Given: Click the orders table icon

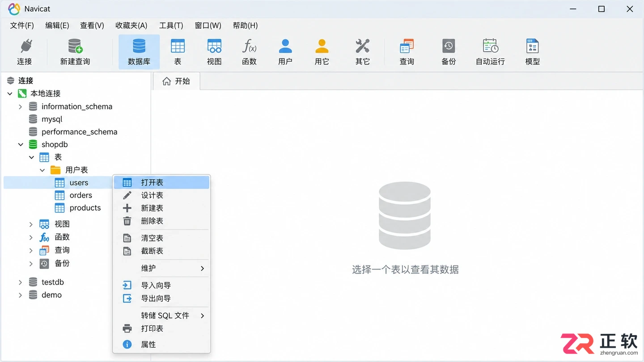Looking at the screenshot, I should point(59,195).
